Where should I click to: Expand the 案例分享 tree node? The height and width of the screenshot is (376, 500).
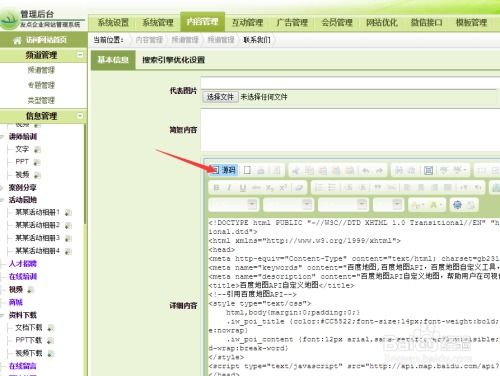tap(2, 188)
